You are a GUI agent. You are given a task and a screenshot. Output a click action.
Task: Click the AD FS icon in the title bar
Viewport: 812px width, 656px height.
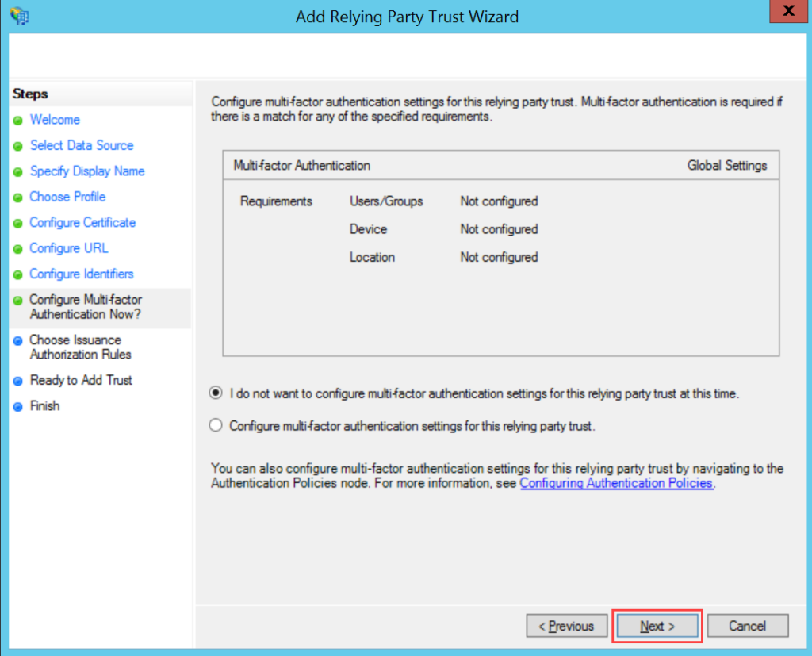tap(19, 16)
